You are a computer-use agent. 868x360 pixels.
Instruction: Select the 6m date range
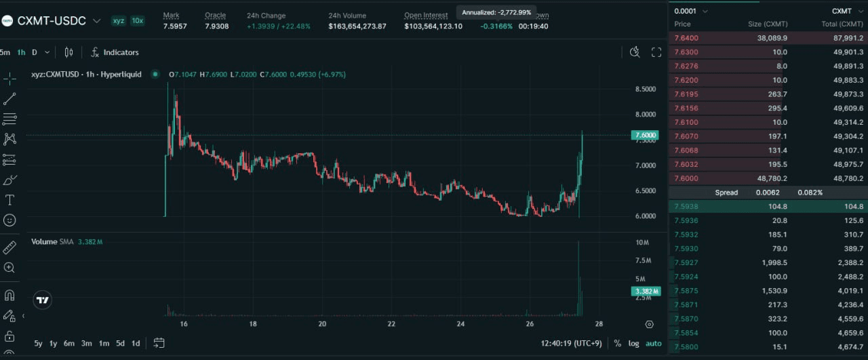click(x=69, y=343)
